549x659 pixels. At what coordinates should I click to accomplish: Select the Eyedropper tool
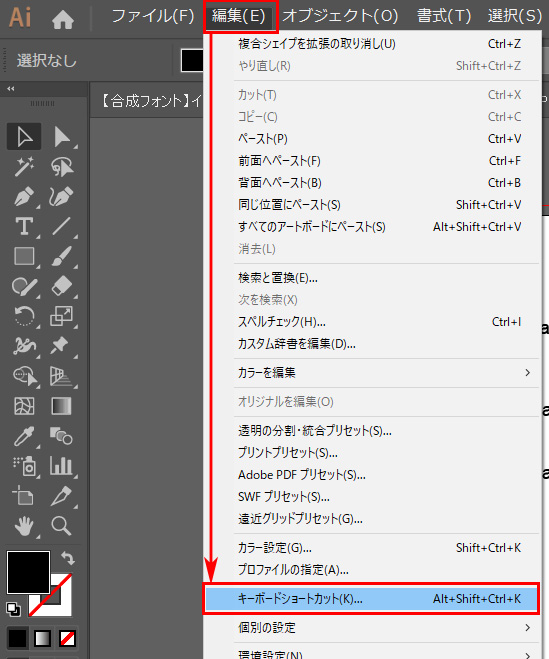pos(24,436)
